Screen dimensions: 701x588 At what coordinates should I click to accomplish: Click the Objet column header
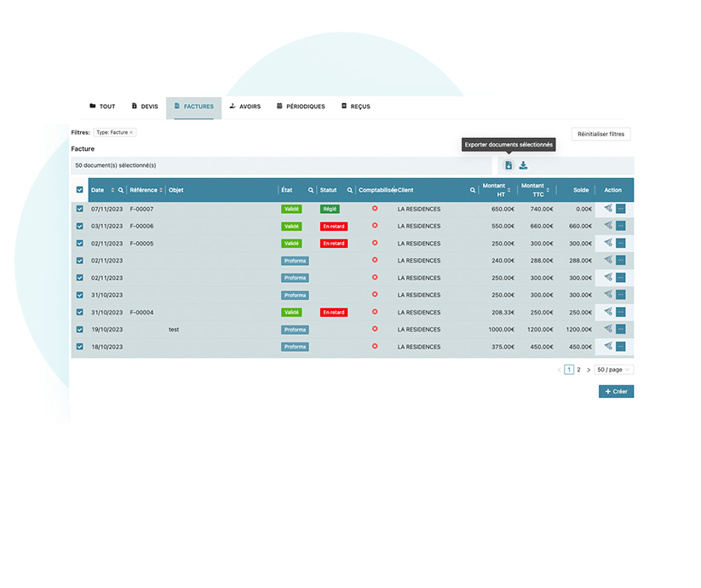[x=175, y=190]
